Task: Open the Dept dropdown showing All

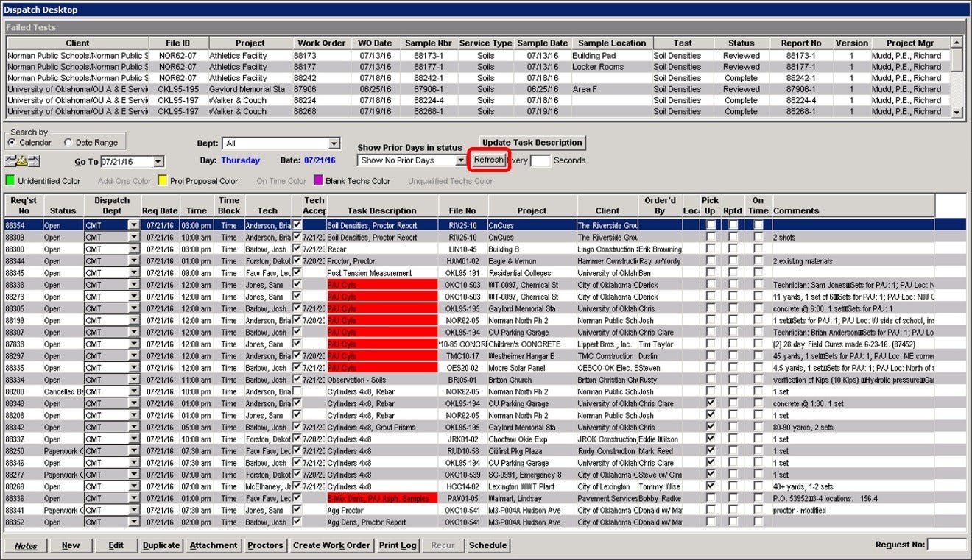Action: click(334, 143)
